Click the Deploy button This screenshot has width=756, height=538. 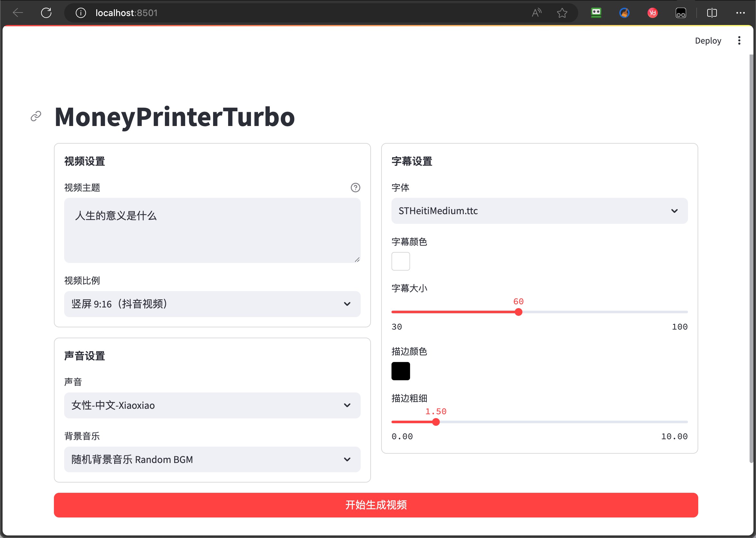708,40
